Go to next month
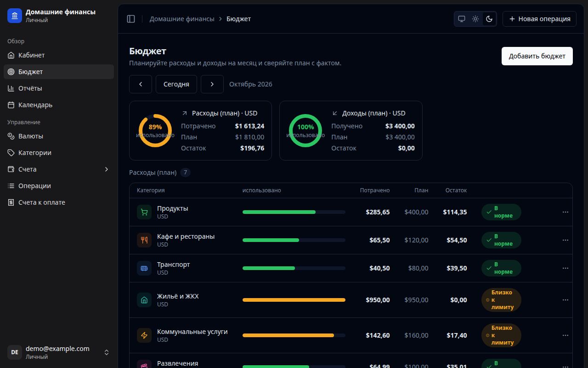The image size is (588, 368). (x=212, y=84)
